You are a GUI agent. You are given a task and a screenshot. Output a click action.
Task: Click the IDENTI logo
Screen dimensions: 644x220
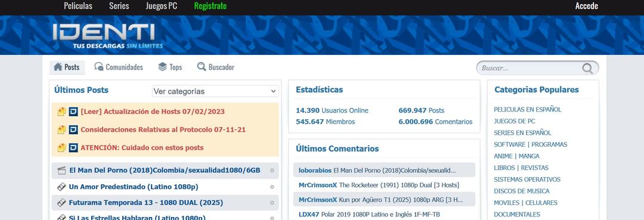pyautogui.click(x=107, y=36)
